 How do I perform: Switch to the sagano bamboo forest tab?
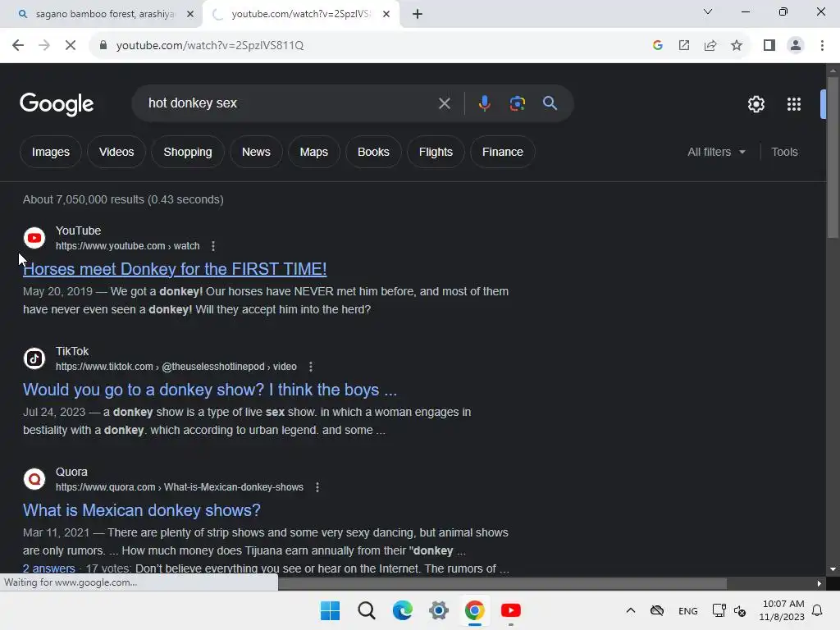tap(105, 14)
